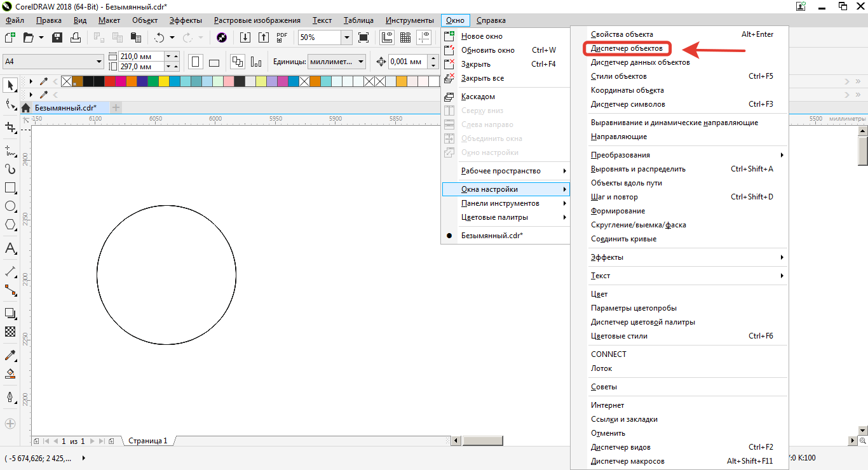
Task: Select the Pick tool arrow
Action: (10, 84)
